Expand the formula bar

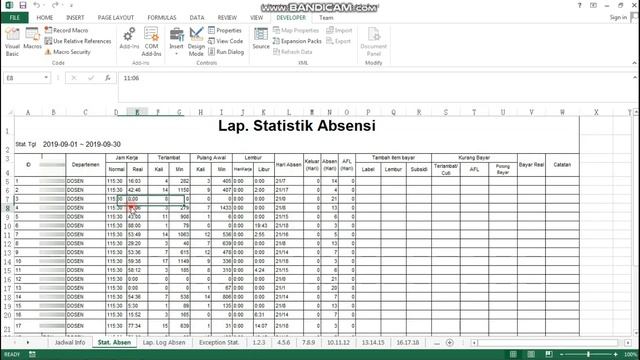635,77
